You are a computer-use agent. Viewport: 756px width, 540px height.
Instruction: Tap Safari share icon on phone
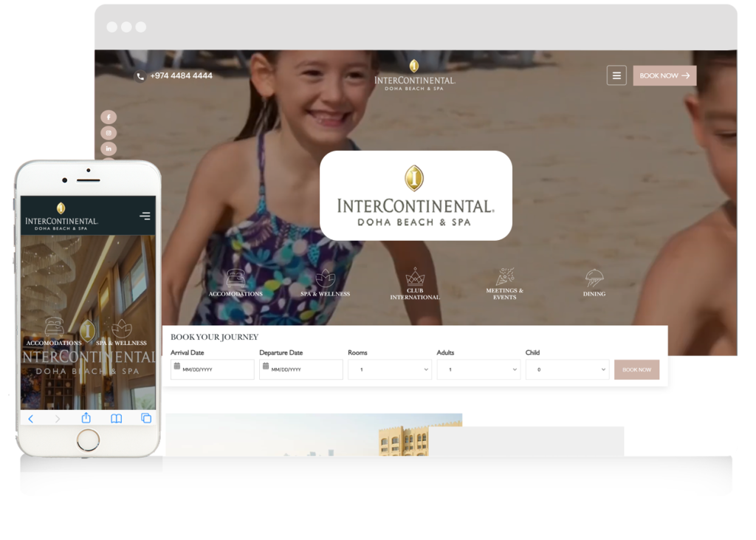click(x=86, y=417)
